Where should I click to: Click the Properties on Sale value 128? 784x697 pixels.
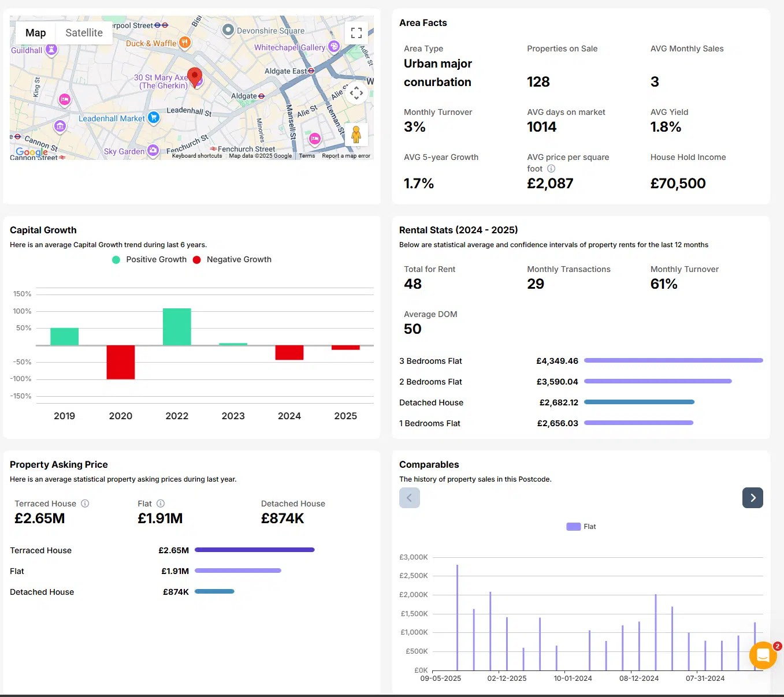[538, 82]
